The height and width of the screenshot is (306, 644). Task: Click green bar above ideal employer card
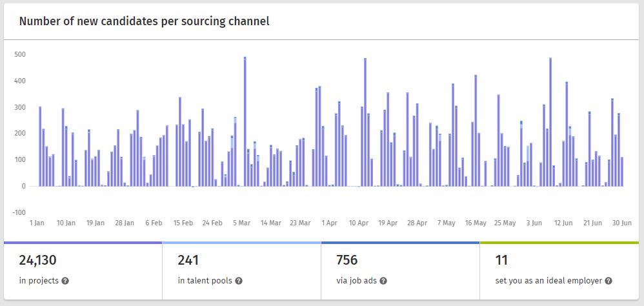tap(559, 243)
